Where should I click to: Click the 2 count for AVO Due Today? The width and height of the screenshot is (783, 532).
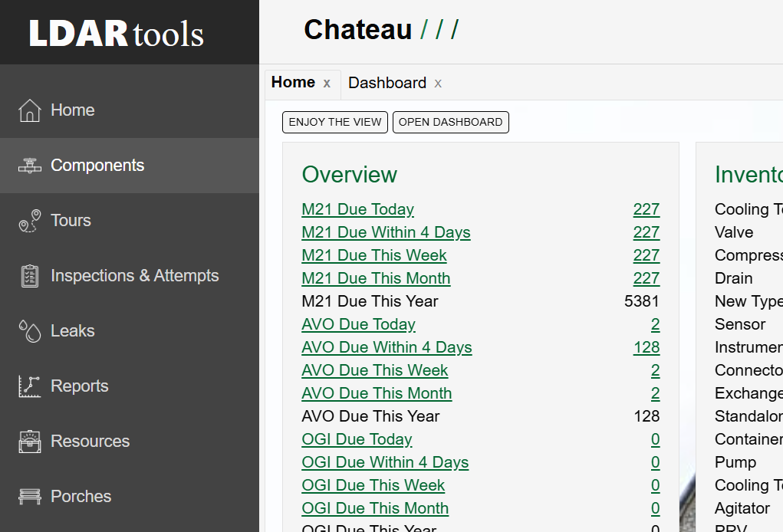pyautogui.click(x=655, y=324)
